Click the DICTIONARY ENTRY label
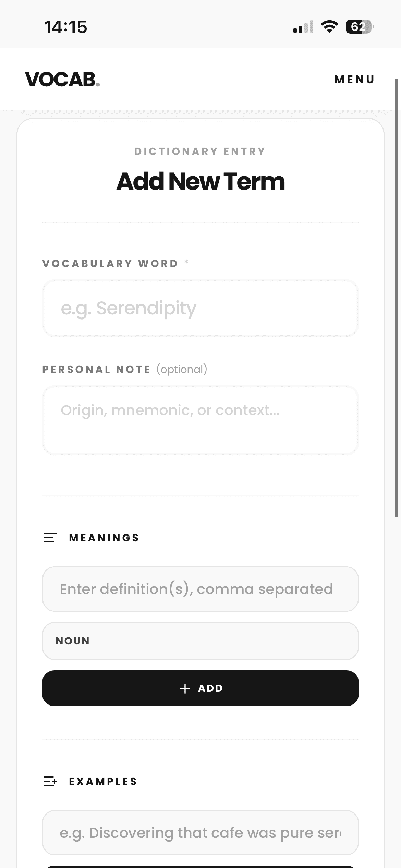This screenshot has height=868, width=401. 200,151
